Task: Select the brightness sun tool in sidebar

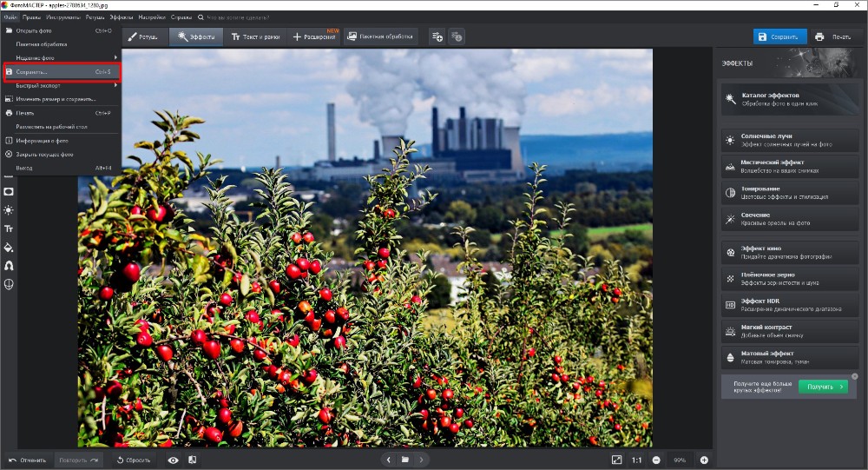Action: (9, 210)
